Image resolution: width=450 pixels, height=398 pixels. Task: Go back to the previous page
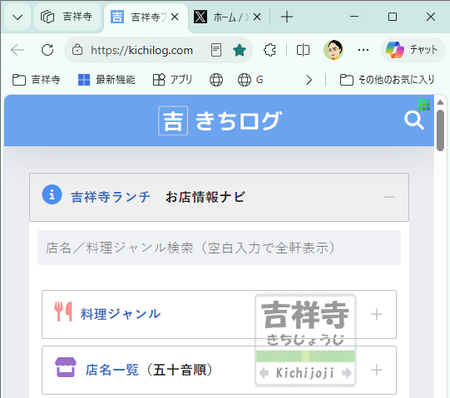pyautogui.click(x=17, y=50)
